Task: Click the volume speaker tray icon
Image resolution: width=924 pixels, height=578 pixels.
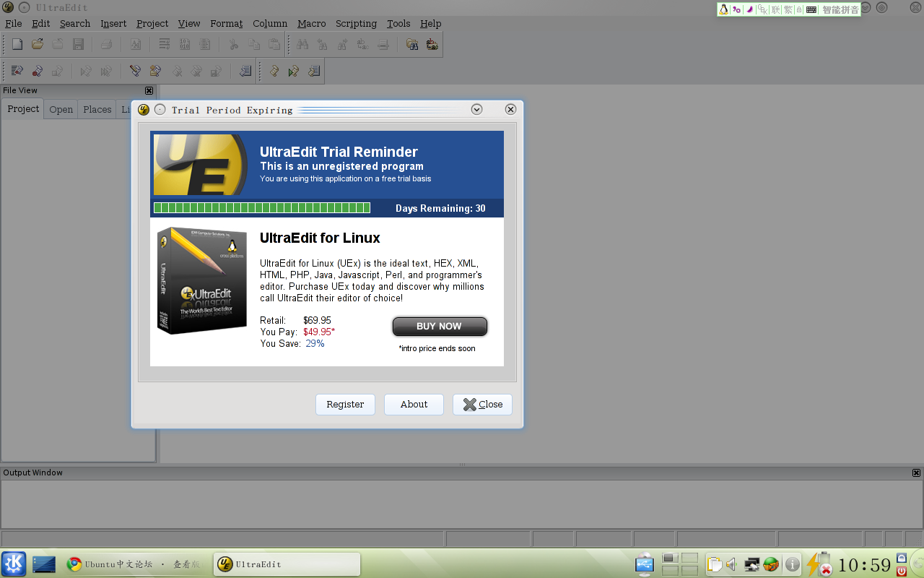Action: point(731,564)
